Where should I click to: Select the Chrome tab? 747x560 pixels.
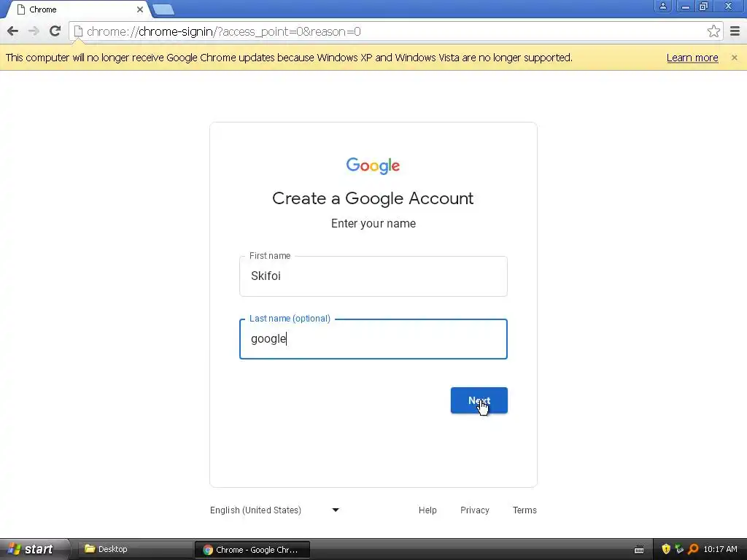pyautogui.click(x=79, y=9)
